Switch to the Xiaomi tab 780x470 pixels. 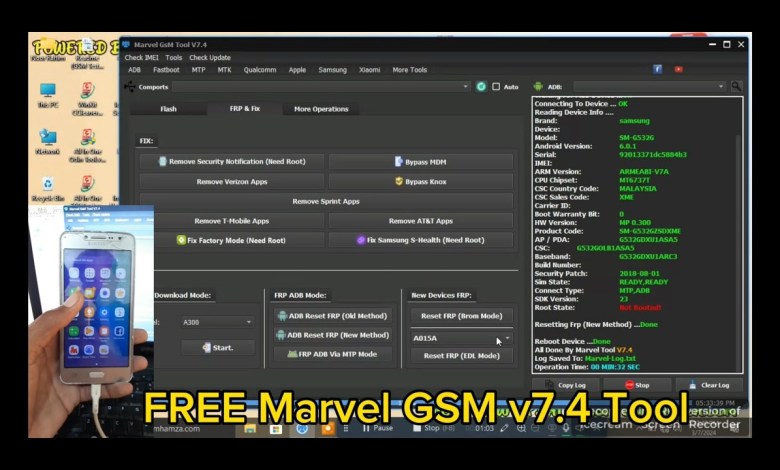pos(370,70)
